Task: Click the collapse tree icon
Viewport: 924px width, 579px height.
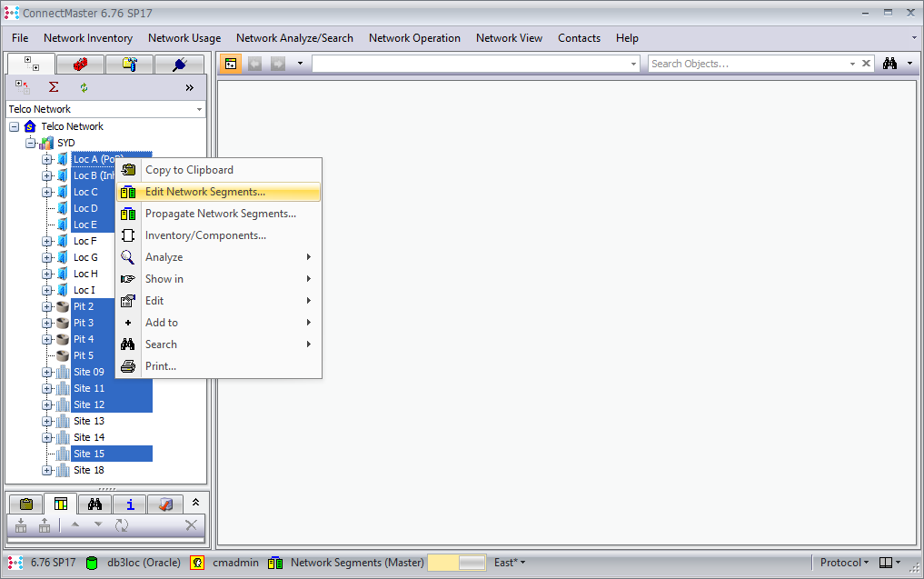Action: tap(23, 87)
